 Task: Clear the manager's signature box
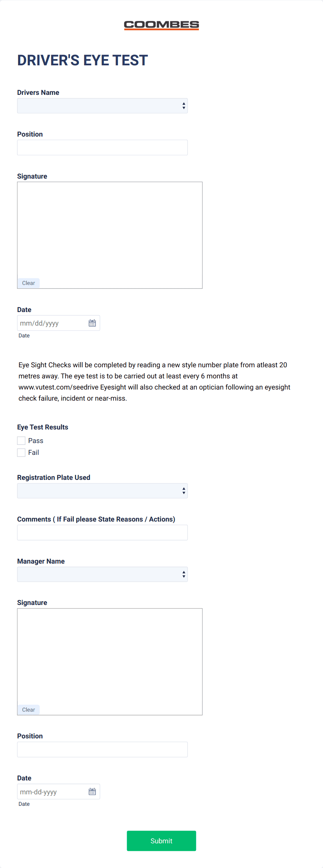click(28, 709)
